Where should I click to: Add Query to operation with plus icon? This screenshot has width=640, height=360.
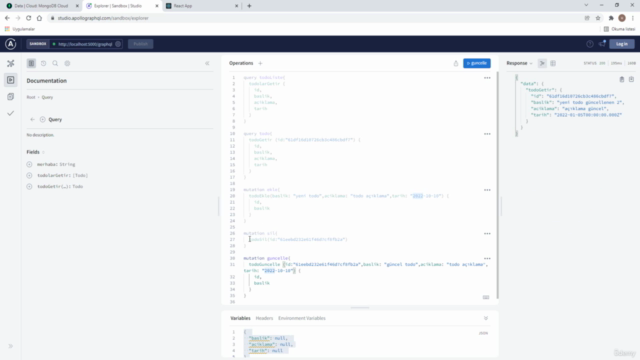tap(42, 120)
